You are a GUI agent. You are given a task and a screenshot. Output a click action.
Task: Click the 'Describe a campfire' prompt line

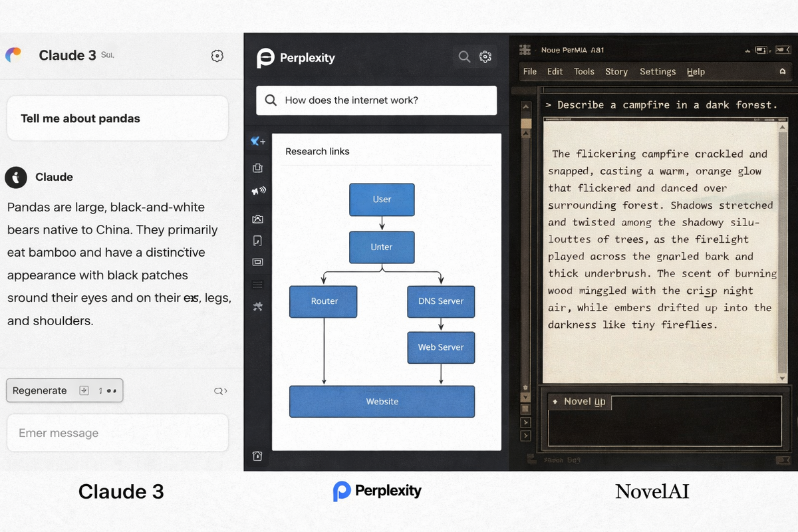[661, 105]
